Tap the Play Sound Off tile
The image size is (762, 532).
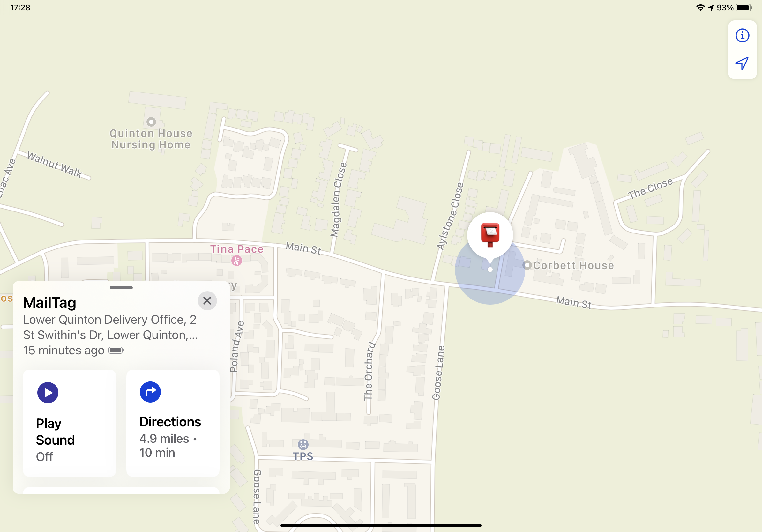(70, 423)
